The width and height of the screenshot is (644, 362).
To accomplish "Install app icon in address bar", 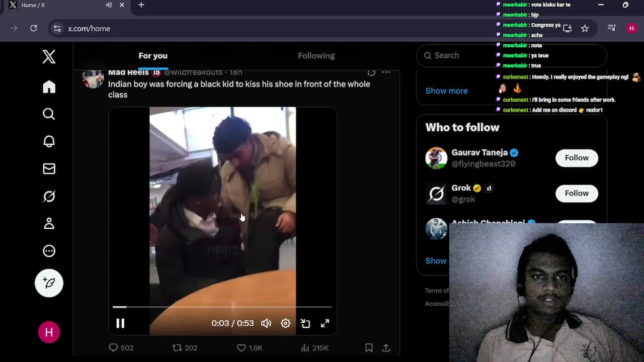I will coord(568,29).
